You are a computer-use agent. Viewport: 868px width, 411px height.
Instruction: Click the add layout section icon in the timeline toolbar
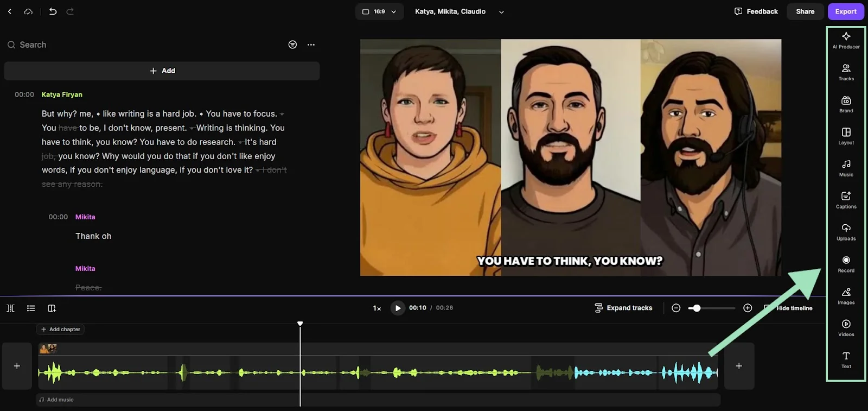[52, 308]
